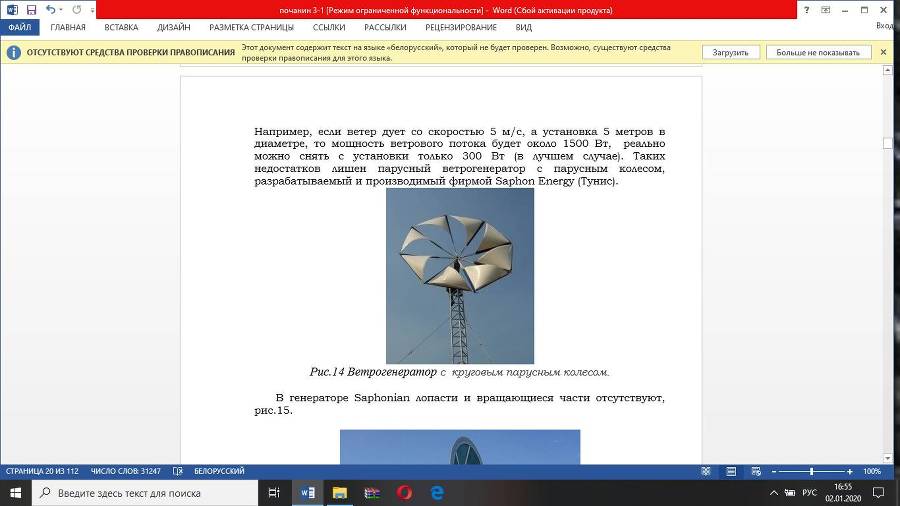900x506 pixels.
Task: Launch Opera browser from taskbar
Action: [405, 493]
